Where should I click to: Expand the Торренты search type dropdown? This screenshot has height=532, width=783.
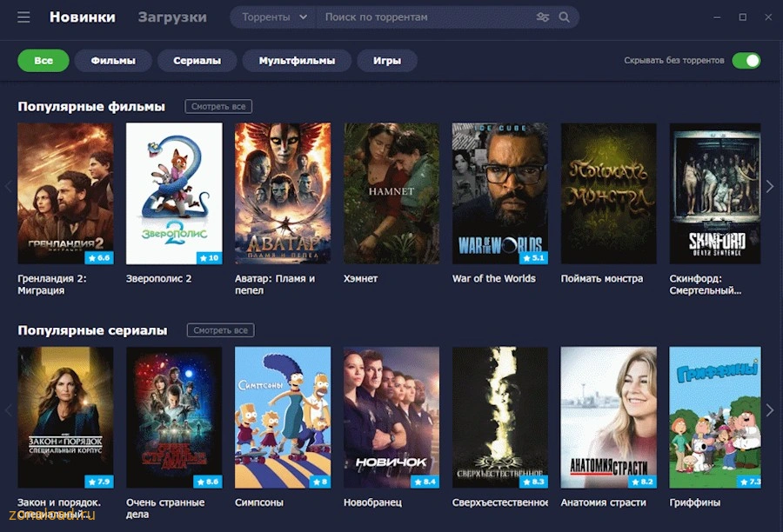click(274, 17)
